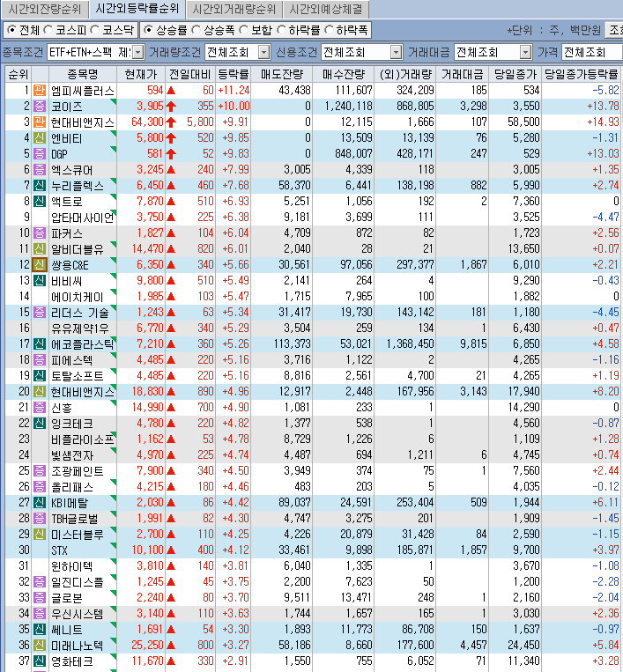
Task: Switch to 시간외잔량순위 tab
Action: pos(45,9)
